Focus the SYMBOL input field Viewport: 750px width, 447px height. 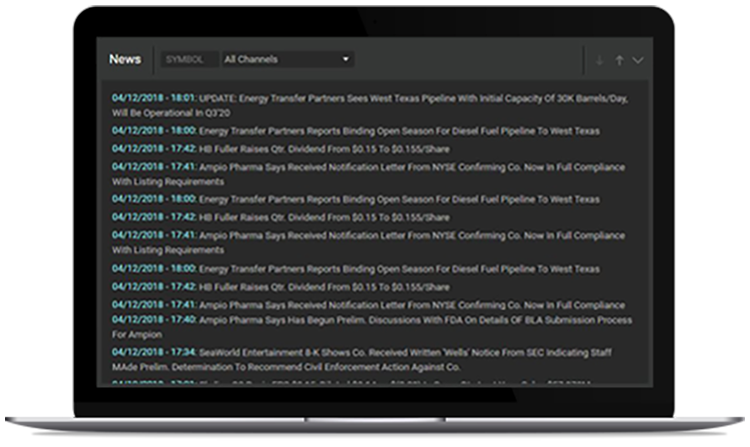click(188, 59)
